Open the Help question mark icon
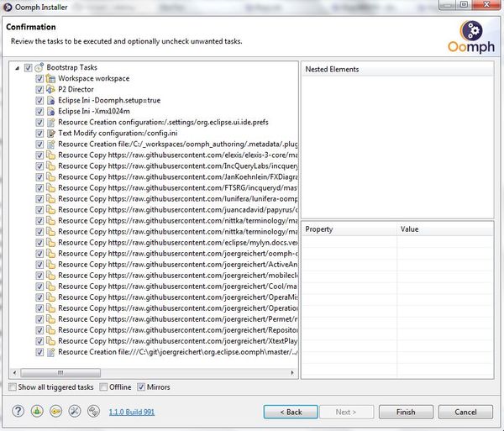 pyautogui.click(x=18, y=411)
